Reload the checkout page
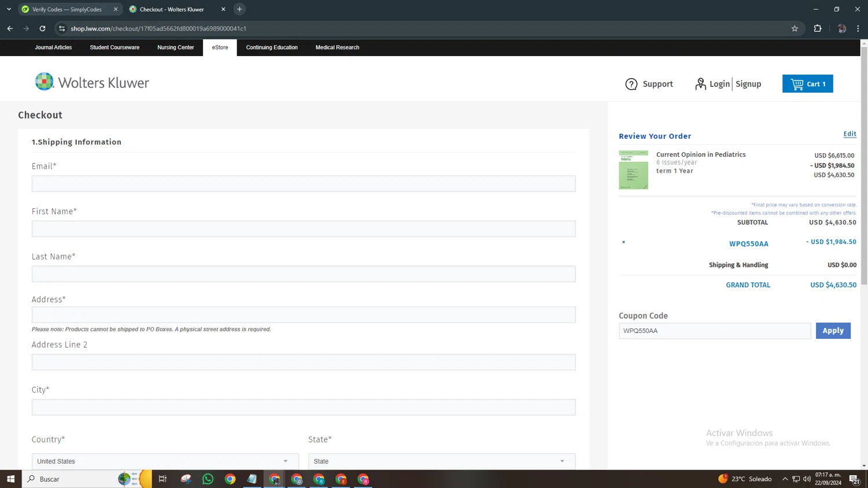 pos(42,28)
